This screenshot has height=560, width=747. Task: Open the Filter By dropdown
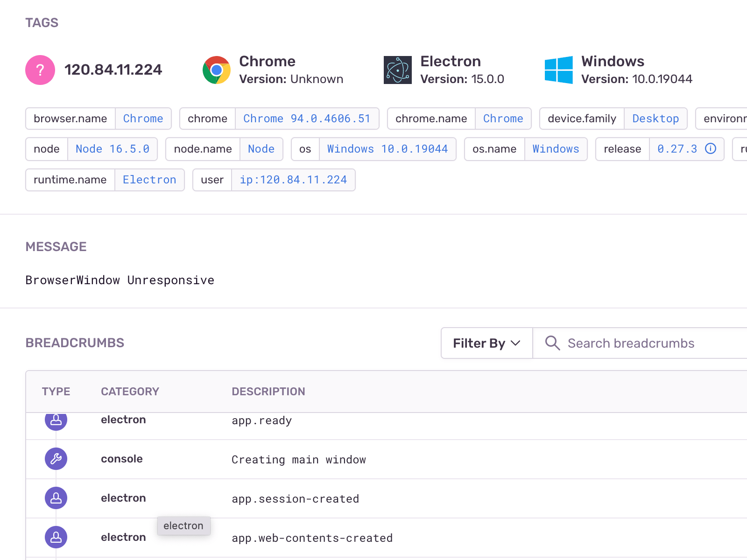pyautogui.click(x=486, y=343)
